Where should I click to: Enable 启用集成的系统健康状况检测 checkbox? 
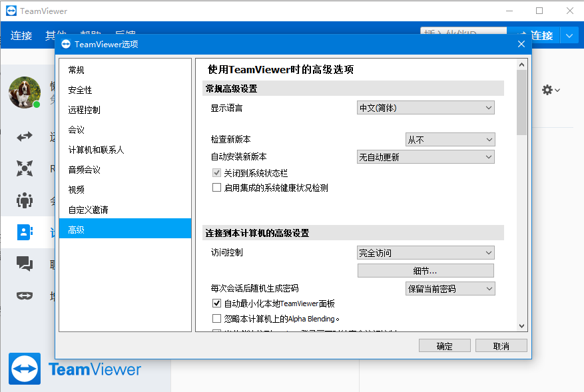[216, 187]
